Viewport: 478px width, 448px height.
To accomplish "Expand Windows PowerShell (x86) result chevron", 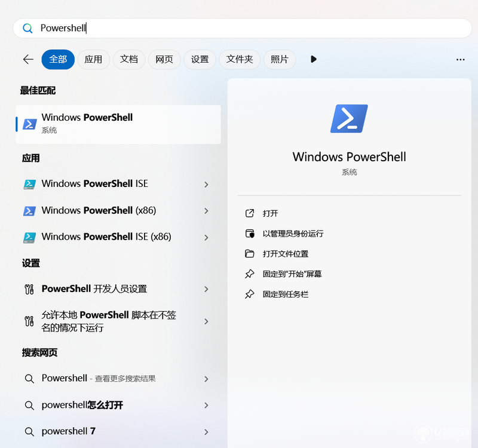I will (206, 211).
